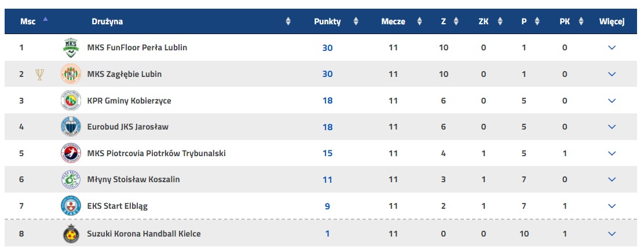644x251 pixels.
Task: Click the MKS Zagłębie Lubin team logo
Action: click(71, 74)
